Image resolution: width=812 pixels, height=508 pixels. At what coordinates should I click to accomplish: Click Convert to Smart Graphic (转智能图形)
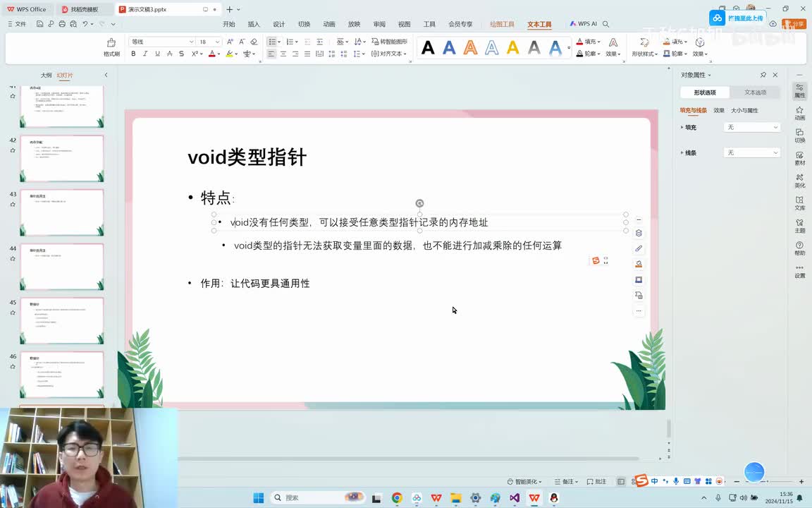pyautogui.click(x=389, y=42)
